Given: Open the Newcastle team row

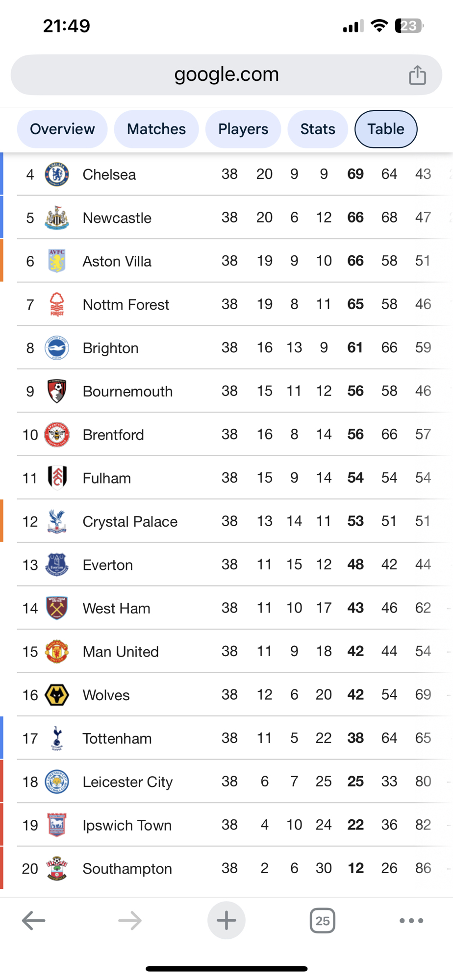Looking at the screenshot, I should [x=117, y=218].
